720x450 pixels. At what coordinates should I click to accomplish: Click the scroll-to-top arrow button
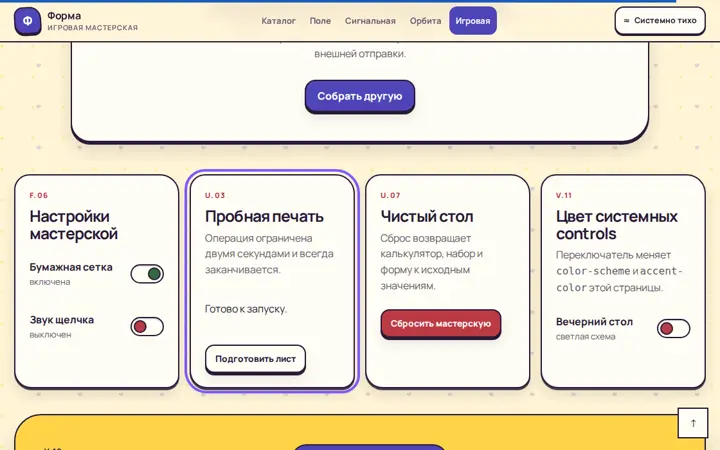[693, 423]
